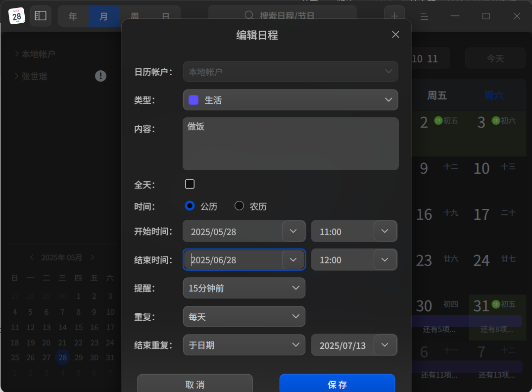Click the 取消 cancel button
532x392 pixels.
pyautogui.click(x=195, y=383)
